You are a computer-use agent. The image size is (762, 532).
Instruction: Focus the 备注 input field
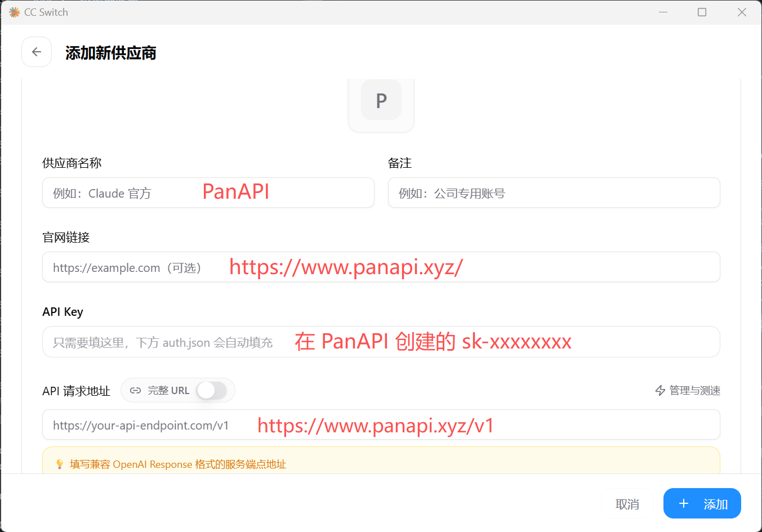coord(554,193)
